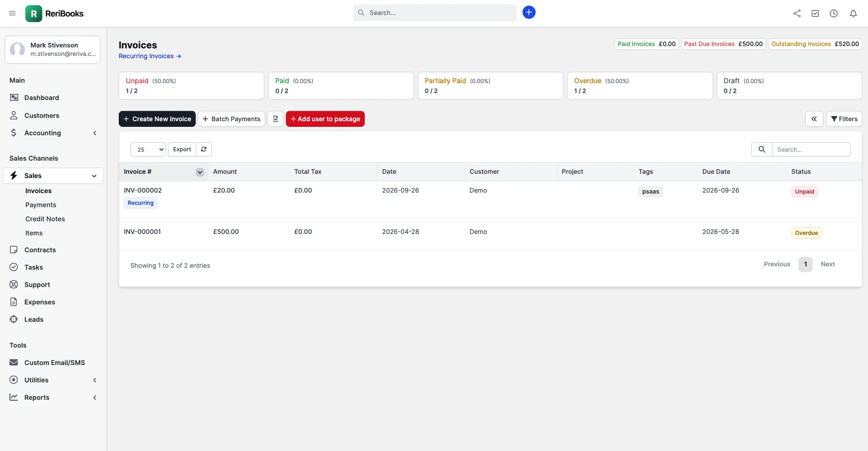Expand the Utilities menu

click(x=53, y=380)
